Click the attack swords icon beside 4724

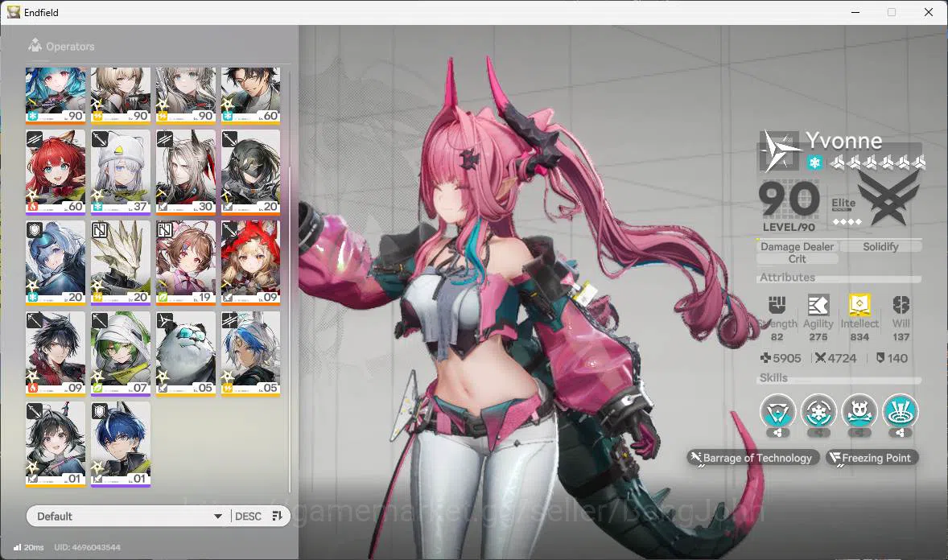click(820, 358)
